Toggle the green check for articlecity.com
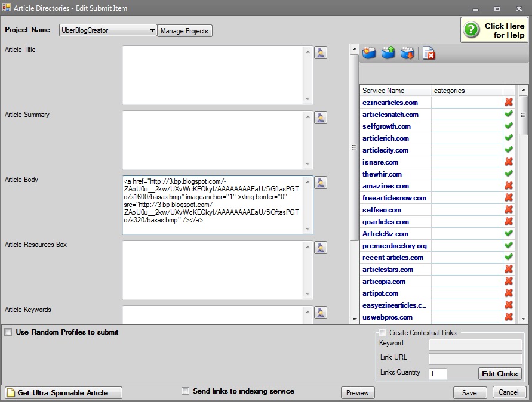This screenshot has width=532, height=402. [x=509, y=150]
